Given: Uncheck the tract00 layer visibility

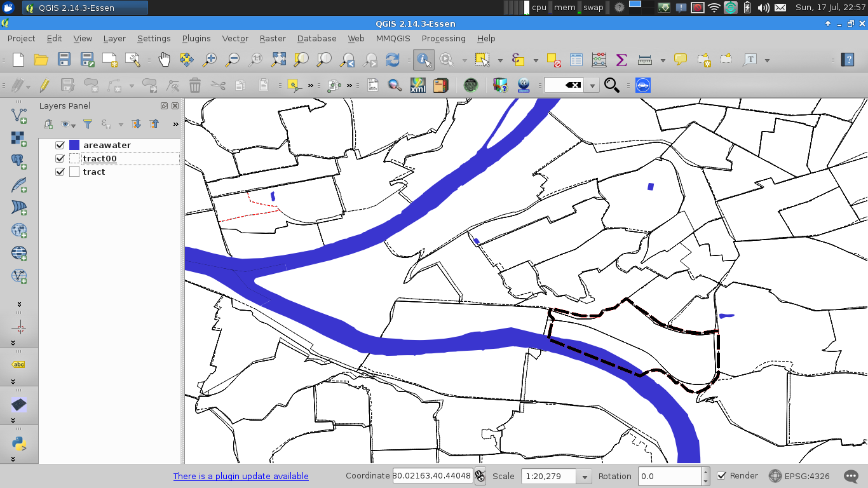Looking at the screenshot, I should pos(60,158).
